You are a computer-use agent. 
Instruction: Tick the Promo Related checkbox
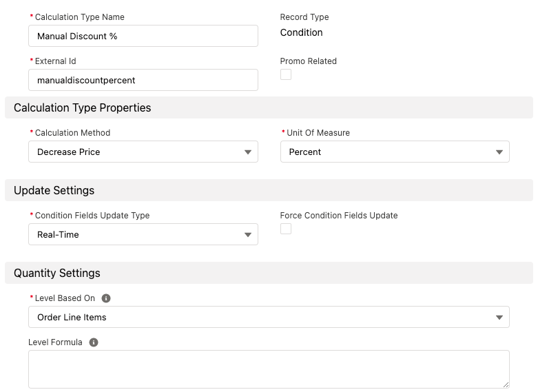pos(286,74)
